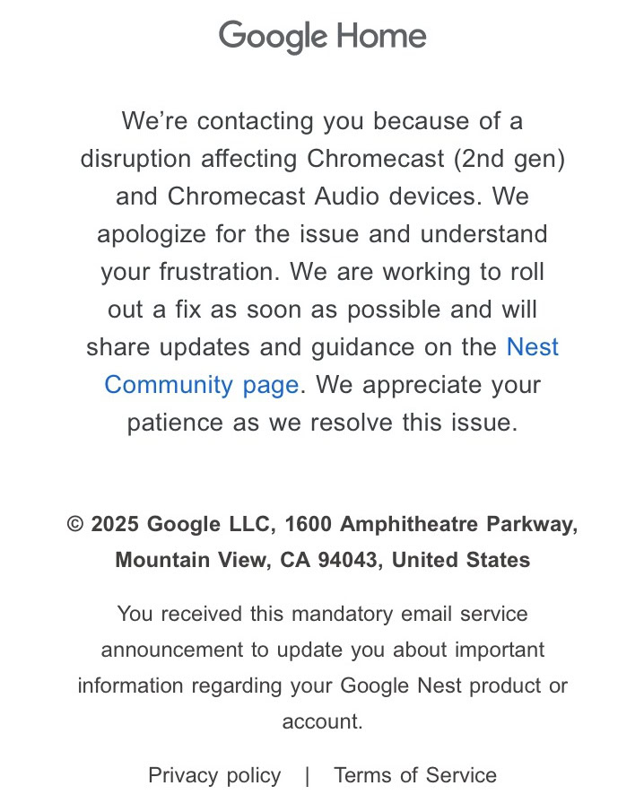
Task: Open the Nest Community page link
Action: tap(201, 385)
